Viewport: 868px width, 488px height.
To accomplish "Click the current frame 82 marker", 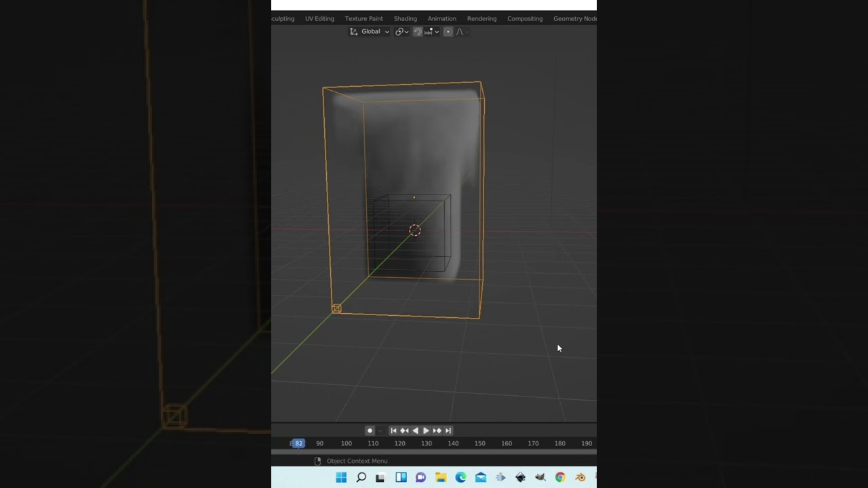I will point(298,443).
